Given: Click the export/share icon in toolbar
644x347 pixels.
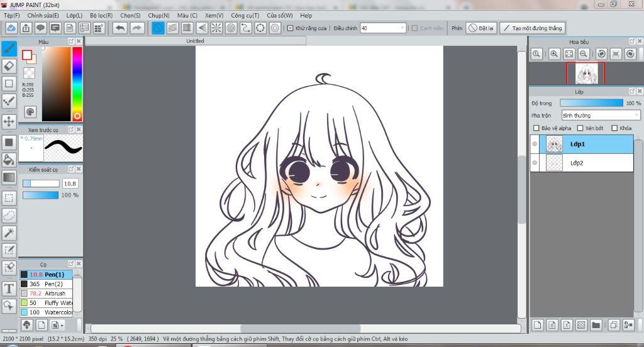Looking at the screenshot, I should [x=26, y=28].
